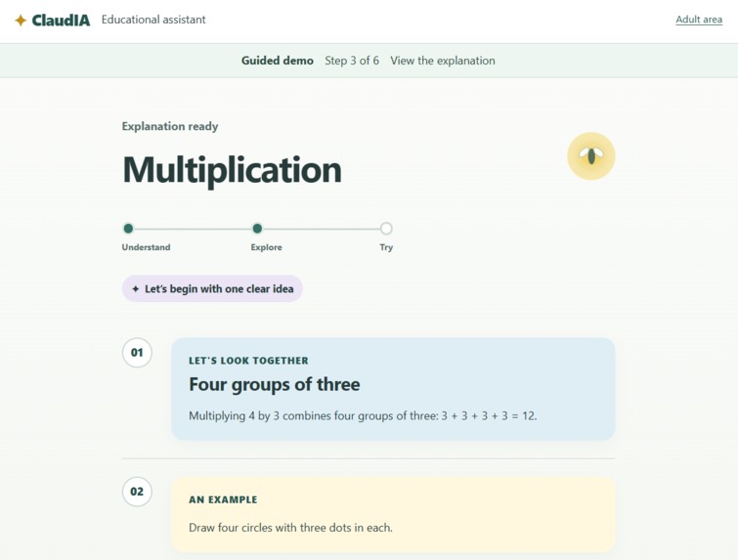Open the Four groups of three card

coord(393,389)
